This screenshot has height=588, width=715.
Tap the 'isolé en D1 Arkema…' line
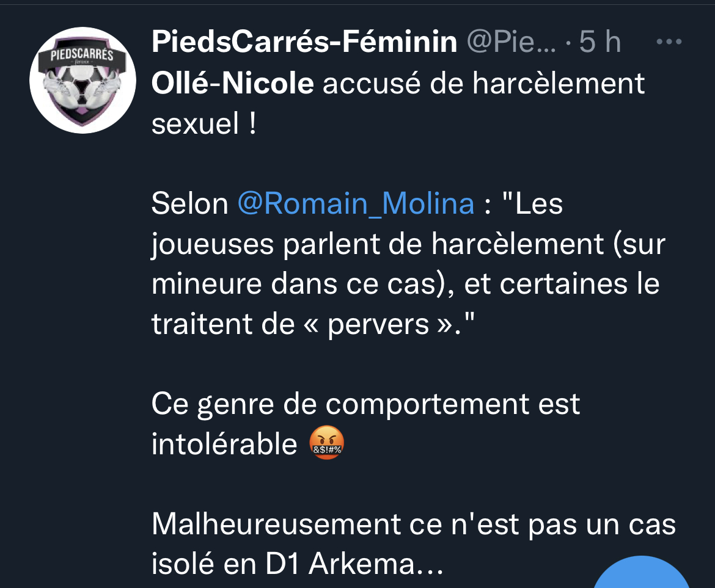pyautogui.click(x=298, y=564)
